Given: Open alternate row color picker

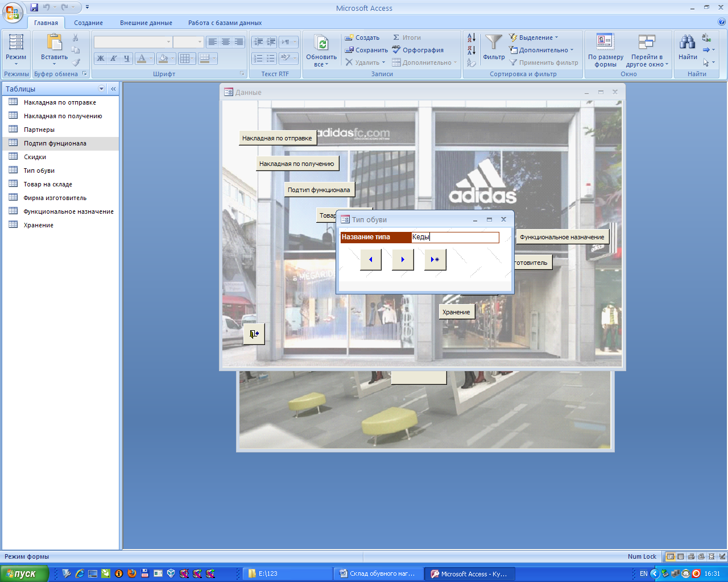Looking at the screenshot, I should (208, 58).
